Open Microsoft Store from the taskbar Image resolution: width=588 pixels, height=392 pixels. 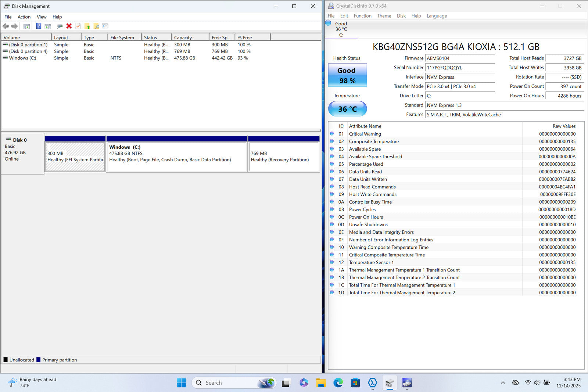(x=355, y=383)
